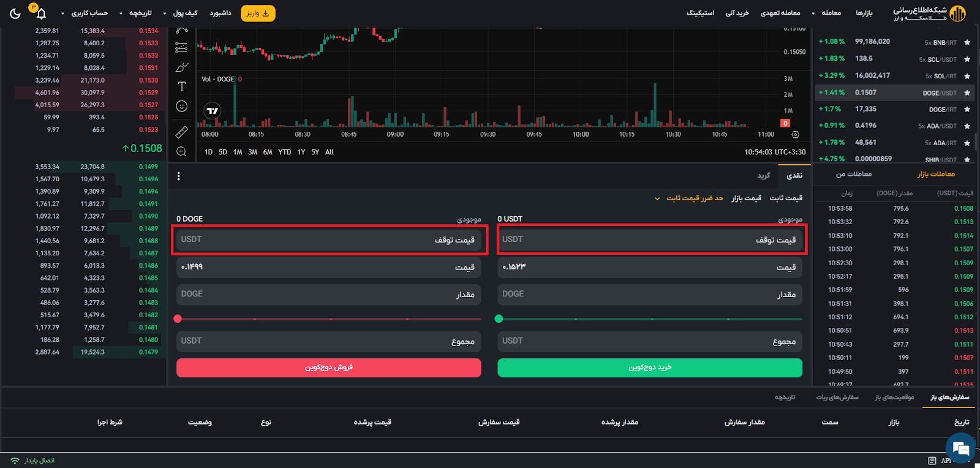Toggle favorite star for BNB/IRT

[967, 42]
